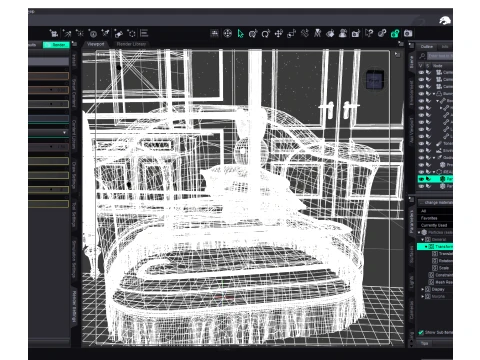Expand the Morphs parameter group
This screenshot has height=360, width=480.
(x=423, y=296)
